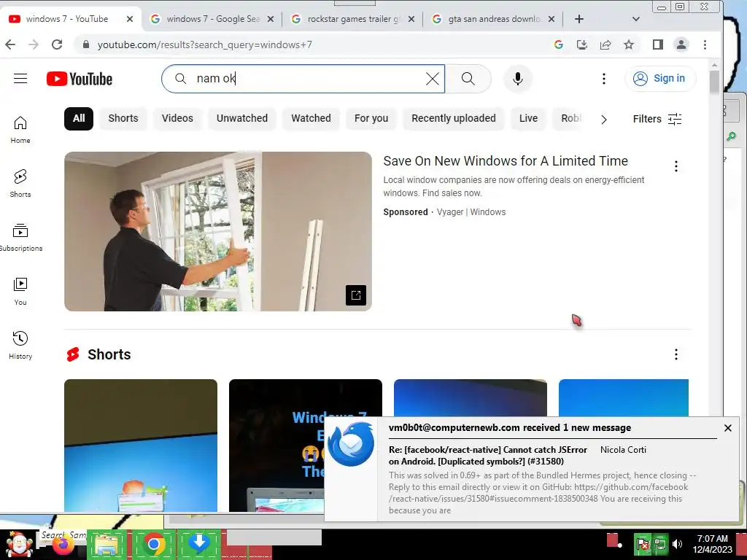This screenshot has height=560, width=747.
Task: Switch to rockstar games trailer tab
Action: pyautogui.click(x=354, y=19)
